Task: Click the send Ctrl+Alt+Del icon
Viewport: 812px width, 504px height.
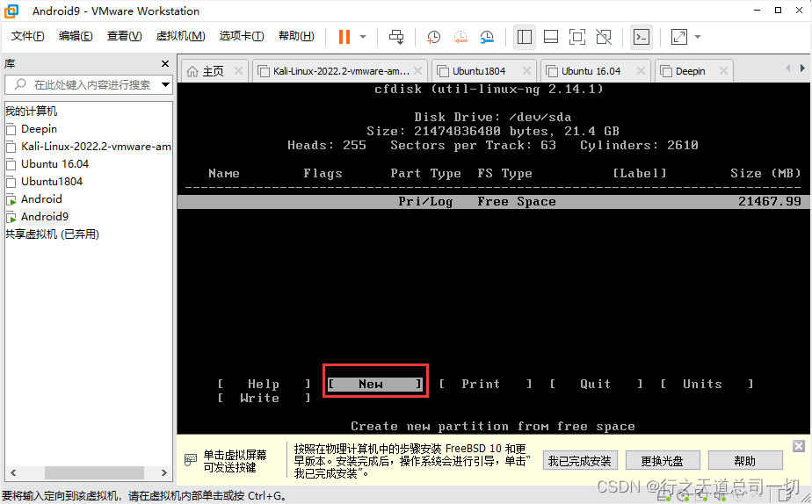Action: 396,37
